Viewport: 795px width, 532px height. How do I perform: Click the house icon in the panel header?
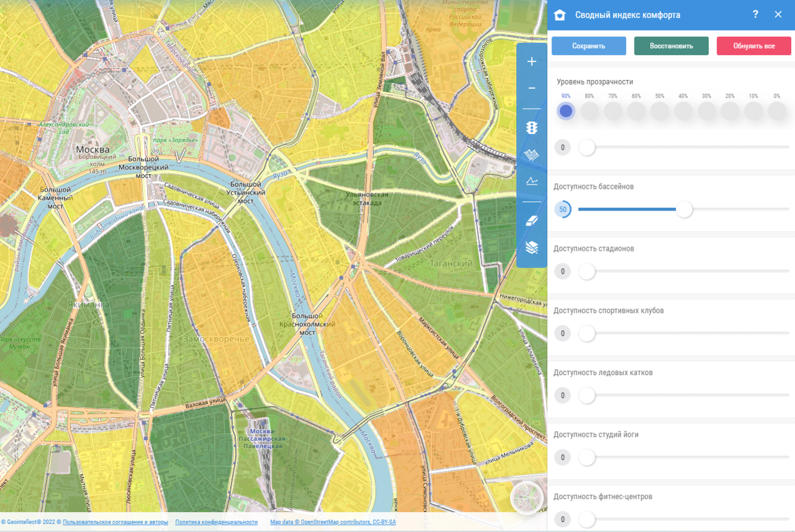(x=560, y=16)
